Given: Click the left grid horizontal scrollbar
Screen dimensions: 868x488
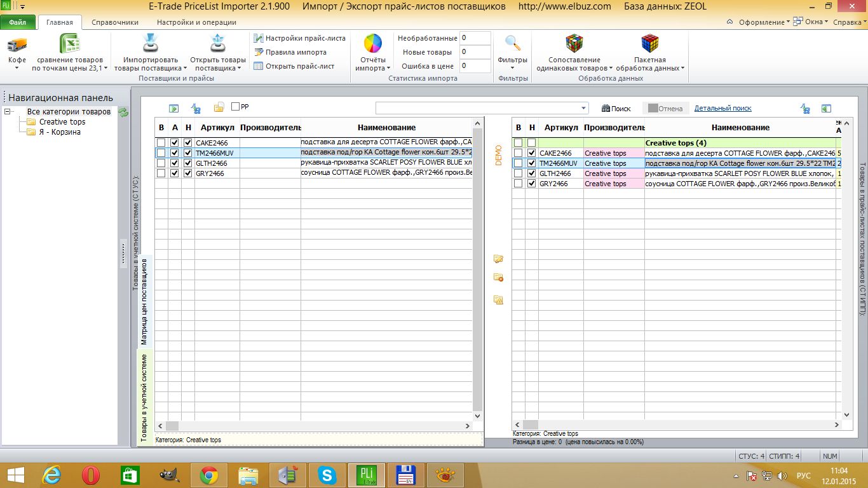Looking at the screenshot, I should pos(314,426).
